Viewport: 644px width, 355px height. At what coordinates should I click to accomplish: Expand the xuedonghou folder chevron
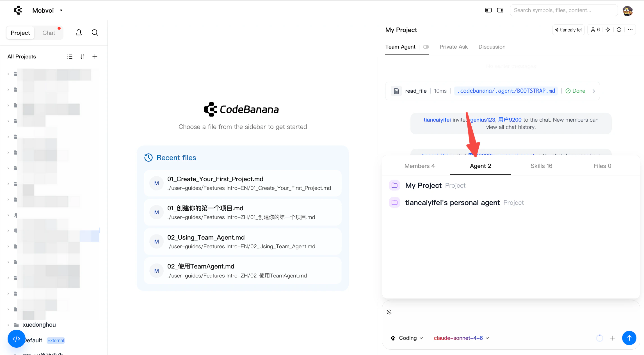(x=8, y=325)
